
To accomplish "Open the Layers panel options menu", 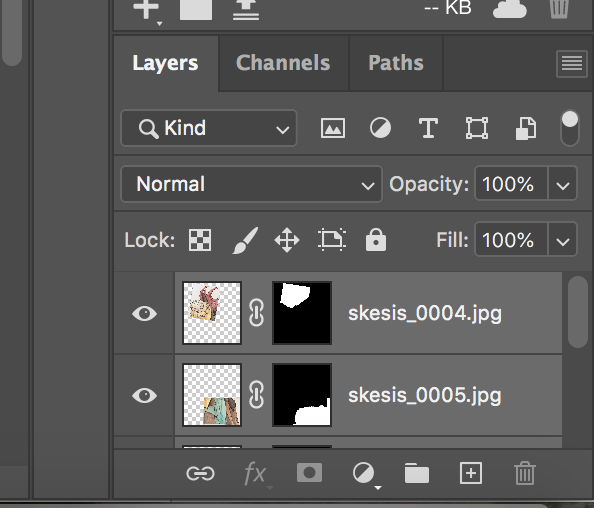I will 572,64.
